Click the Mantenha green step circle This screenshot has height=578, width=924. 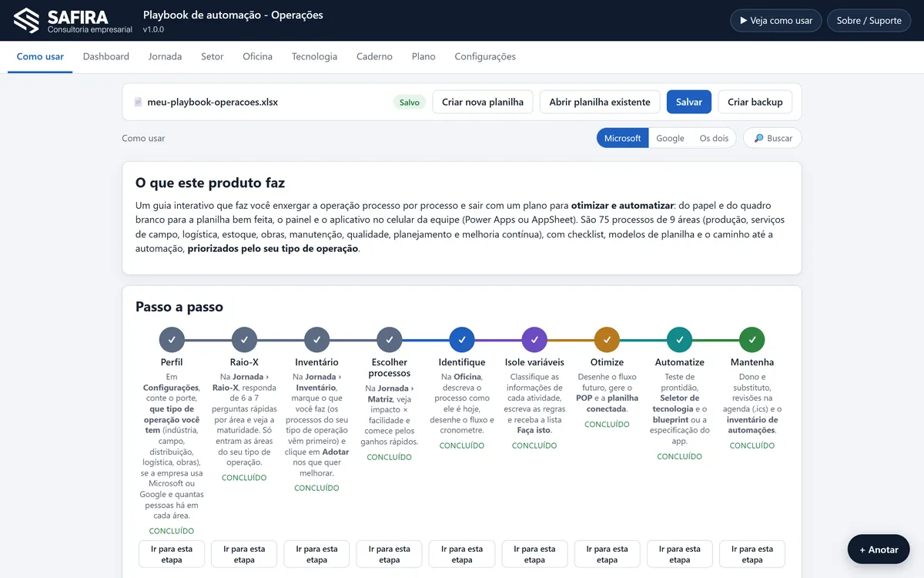pyautogui.click(x=752, y=339)
